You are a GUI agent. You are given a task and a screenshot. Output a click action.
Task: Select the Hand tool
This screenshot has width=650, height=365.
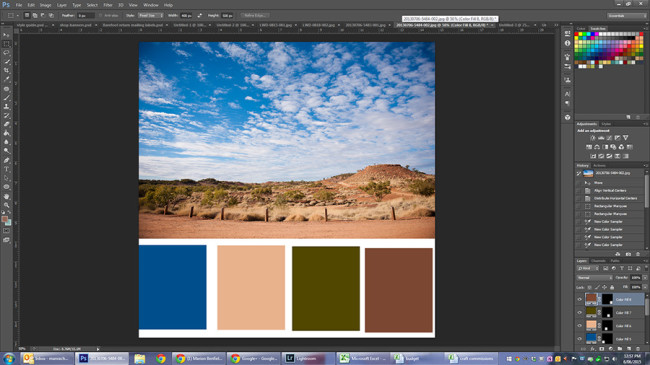pyautogui.click(x=6, y=196)
